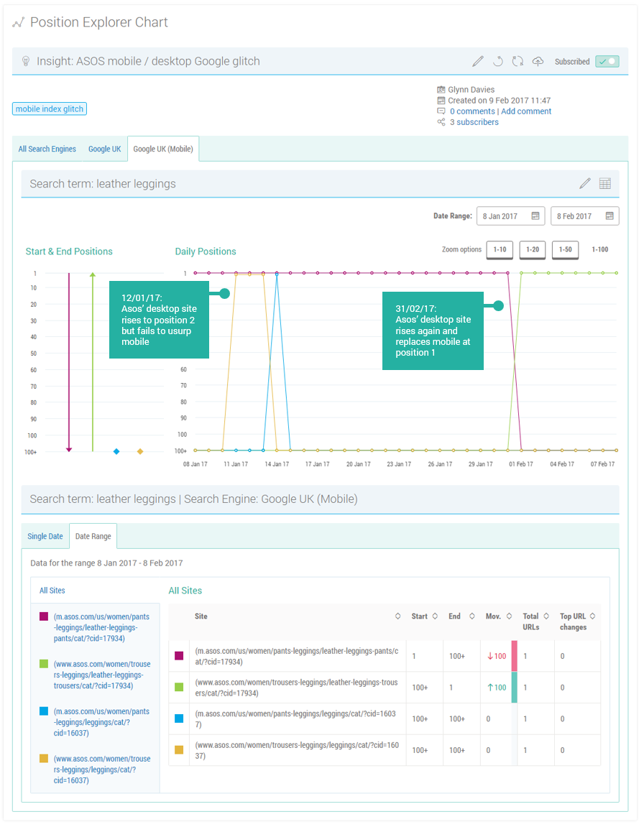Screen dimensions: 644x827
Task: Select the 1-10 zoom option
Action: coord(500,250)
